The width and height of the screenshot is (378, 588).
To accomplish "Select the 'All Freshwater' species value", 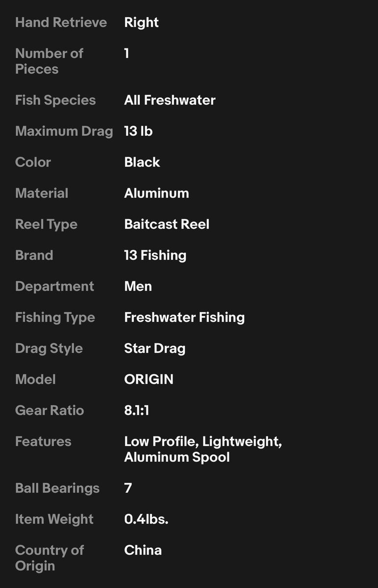I will coord(170,100).
